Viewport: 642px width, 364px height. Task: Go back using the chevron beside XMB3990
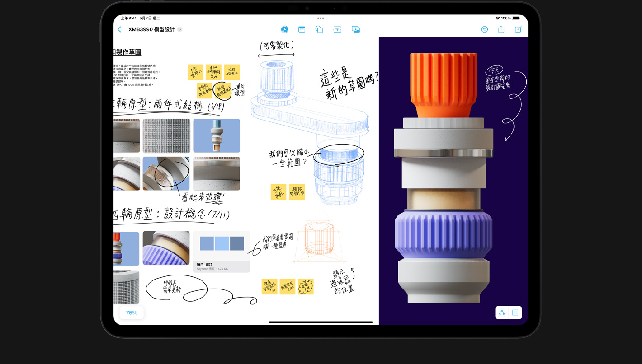point(119,29)
